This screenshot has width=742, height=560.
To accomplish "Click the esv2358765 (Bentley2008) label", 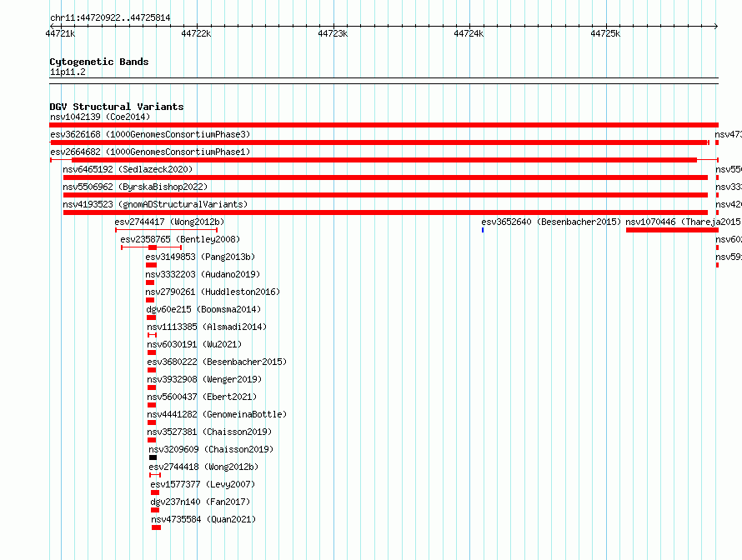I will pyautogui.click(x=180, y=239).
